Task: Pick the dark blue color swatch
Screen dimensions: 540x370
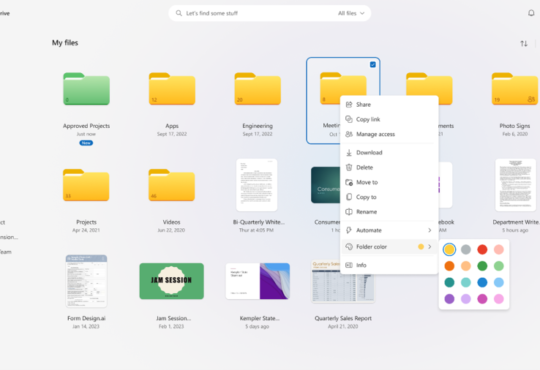Action: [482, 282]
